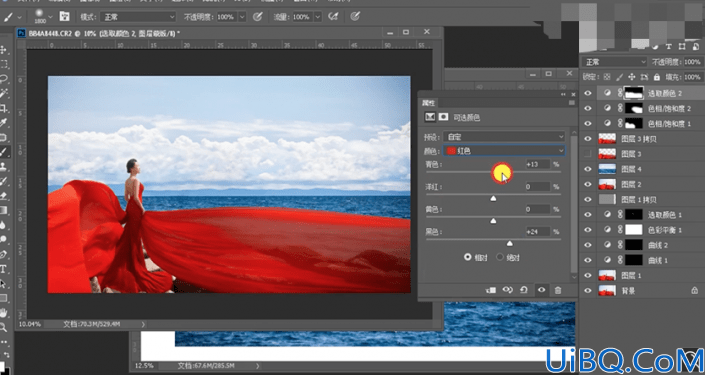This screenshot has height=375, width=705.
Task: Select the Dodge tool
Action: pyautogui.click(x=4, y=240)
